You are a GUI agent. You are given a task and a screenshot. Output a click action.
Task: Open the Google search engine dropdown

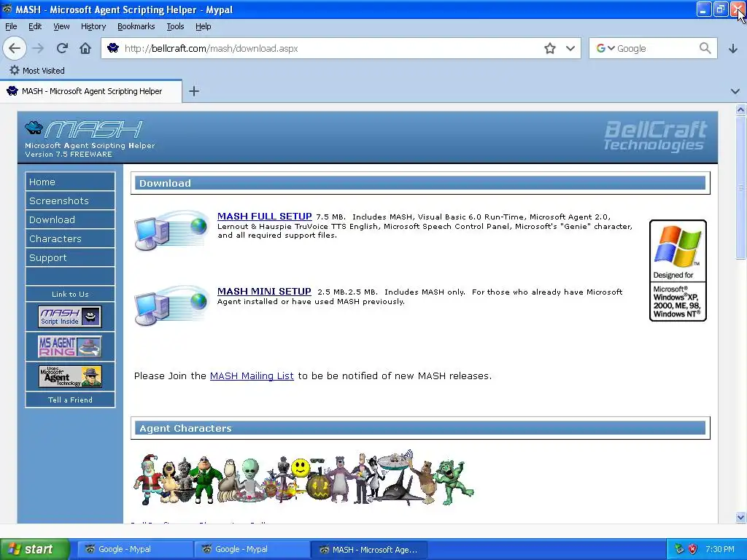tap(605, 48)
